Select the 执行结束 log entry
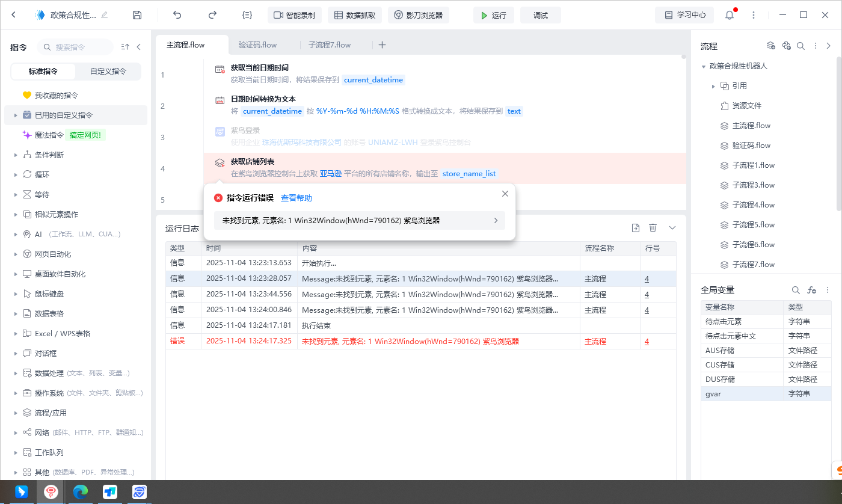The width and height of the screenshot is (842, 504). pos(421,326)
